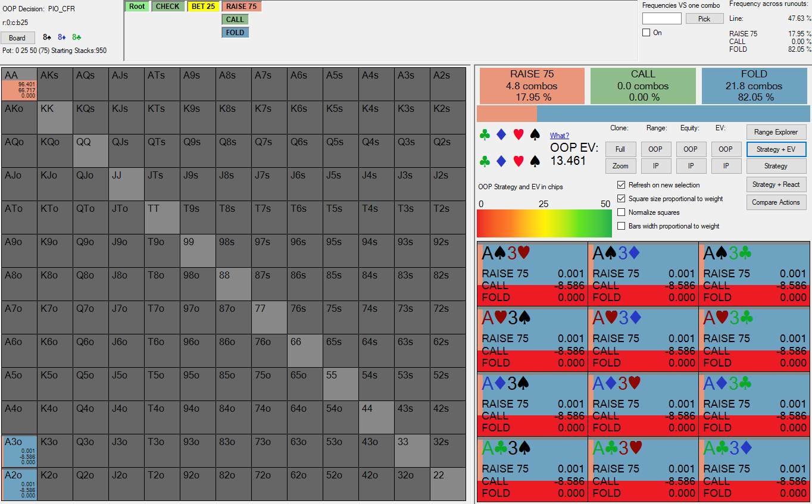Click the Zoom clone button
The width and height of the screenshot is (812, 504).
pyautogui.click(x=620, y=166)
